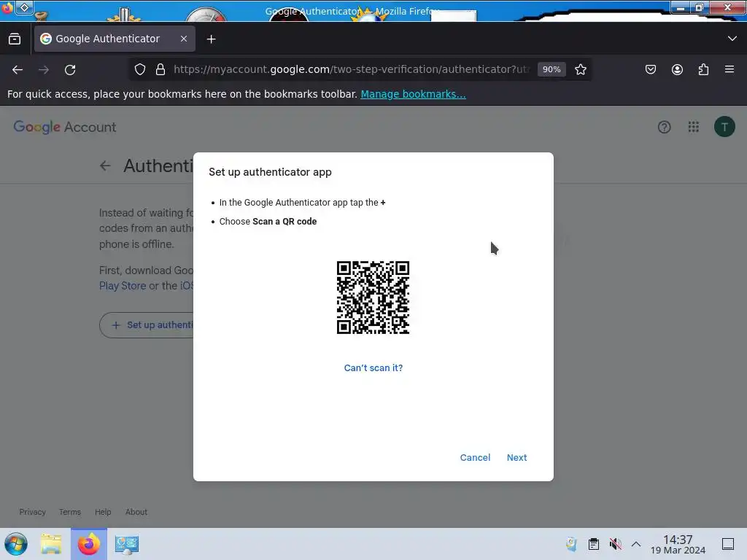Open the profile avatar labeled T
This screenshot has height=560, width=747.
(724, 127)
